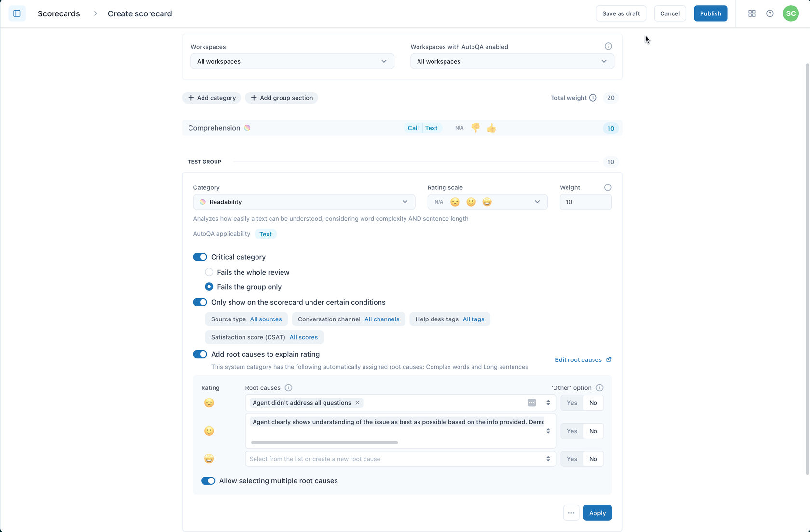Screen dimensions: 810x532
Task: Turn off Allow selecting multiple root causes
Action: 208,480
